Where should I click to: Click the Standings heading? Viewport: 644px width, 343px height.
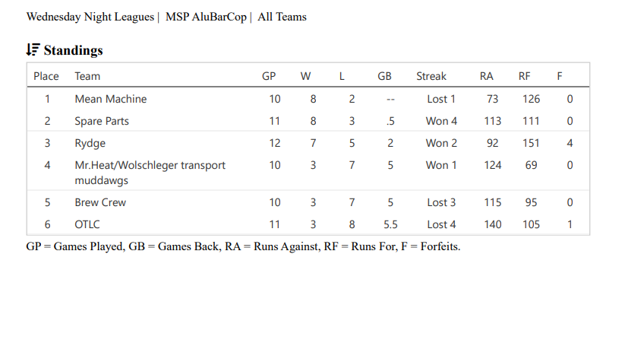(x=73, y=50)
